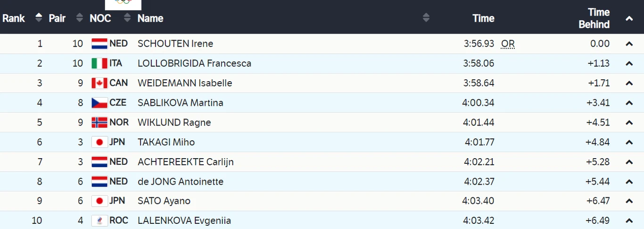Click the Czech flag for SABLIKOVA

point(99,103)
